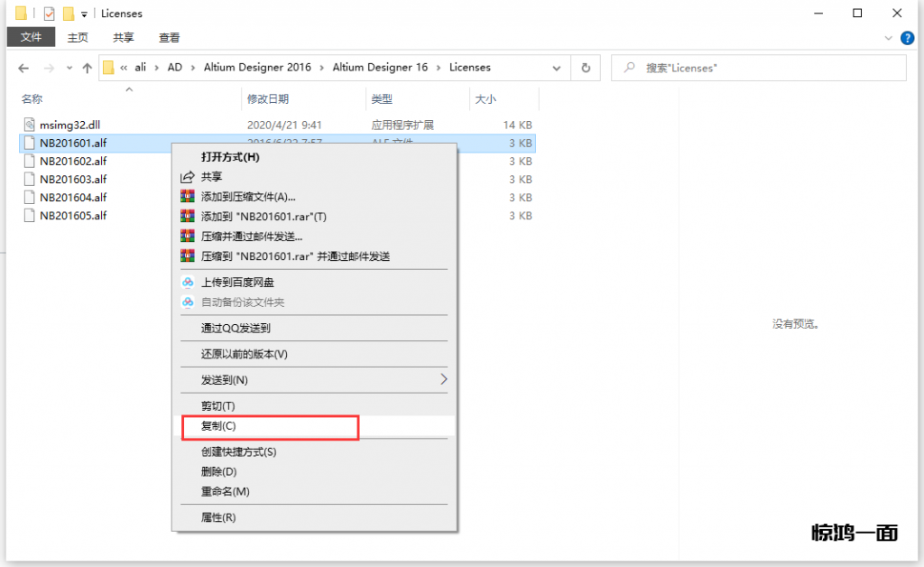Open the 文件 tab in the ribbon
The image size is (924, 567).
tap(32, 38)
